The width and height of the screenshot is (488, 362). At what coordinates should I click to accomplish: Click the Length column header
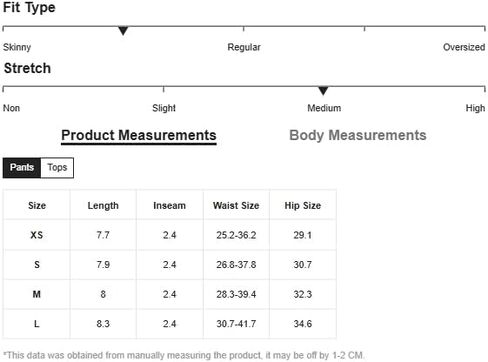103,206
